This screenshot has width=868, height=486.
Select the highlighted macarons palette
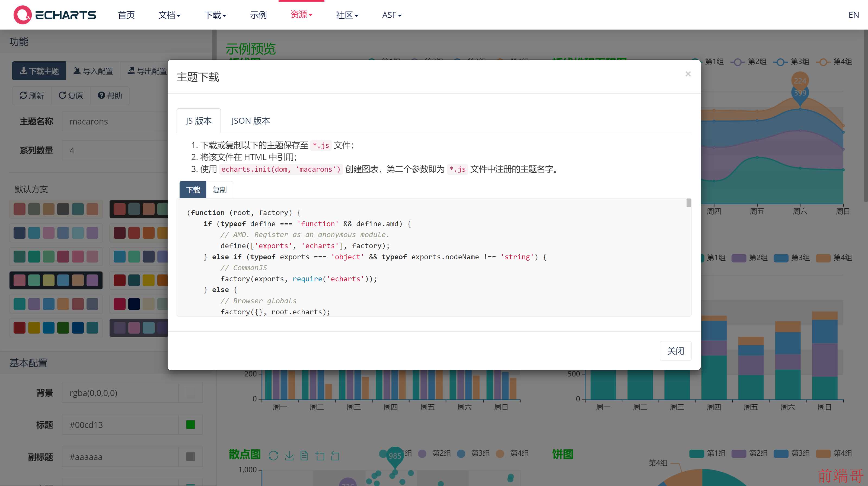point(56,280)
